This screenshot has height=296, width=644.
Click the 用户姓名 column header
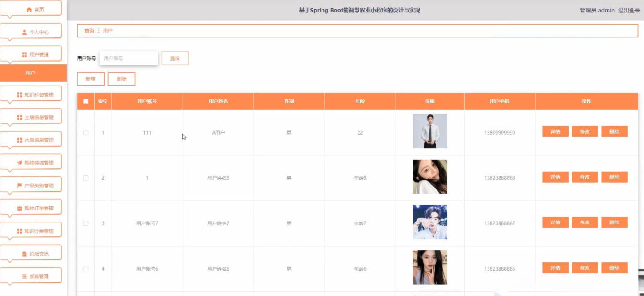coord(218,101)
